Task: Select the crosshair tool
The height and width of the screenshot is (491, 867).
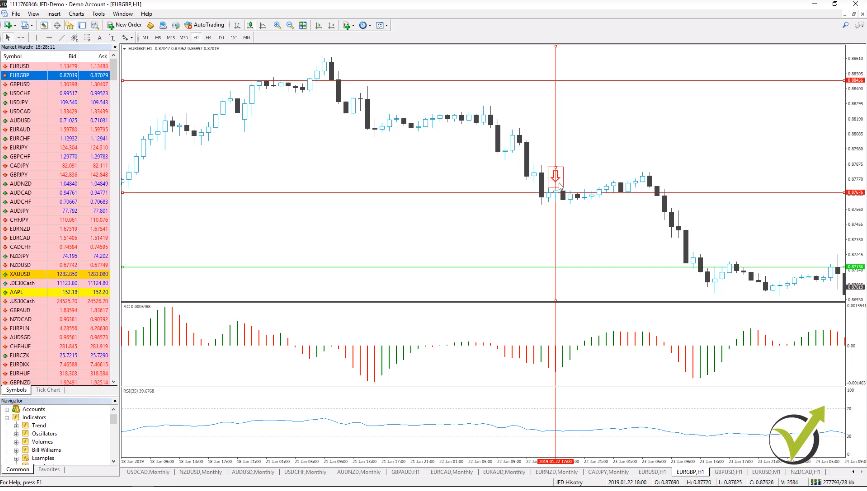Action: [x=21, y=38]
